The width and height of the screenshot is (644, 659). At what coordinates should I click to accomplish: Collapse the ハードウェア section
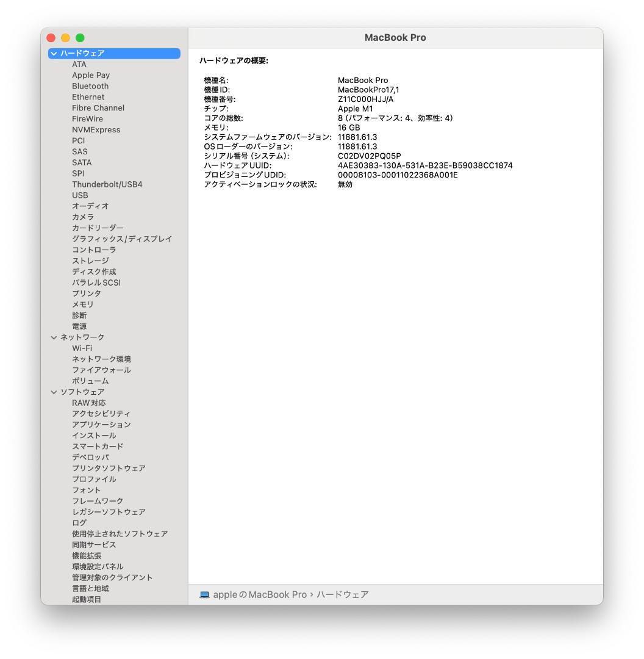54,53
